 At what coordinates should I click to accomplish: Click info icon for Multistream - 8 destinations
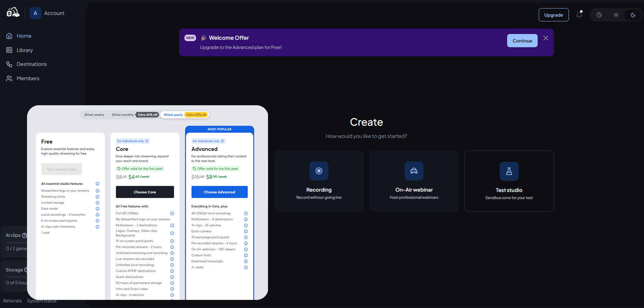point(246,219)
